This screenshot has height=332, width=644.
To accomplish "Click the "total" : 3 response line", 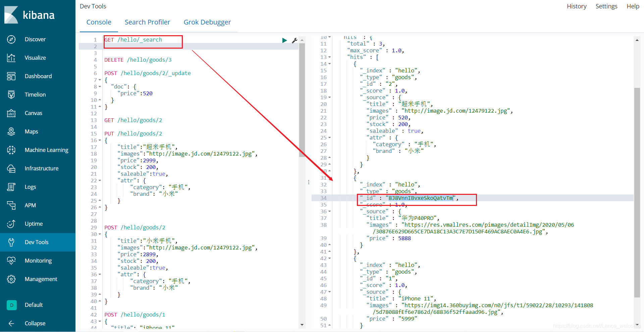I will coord(366,44).
